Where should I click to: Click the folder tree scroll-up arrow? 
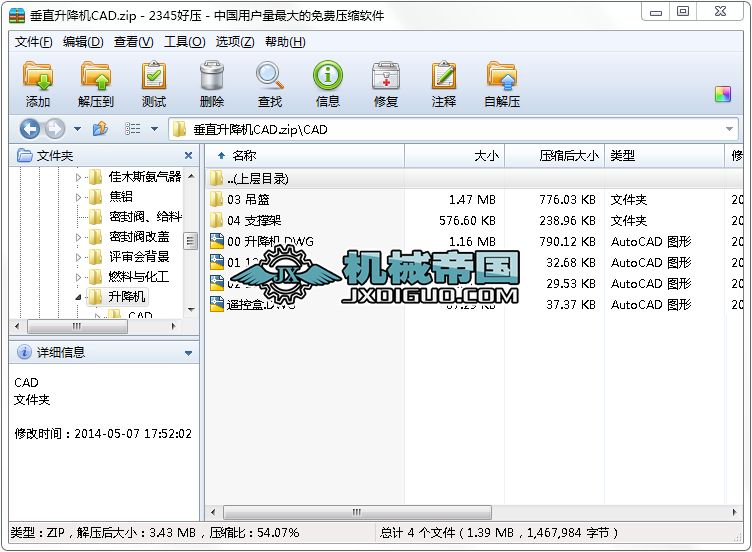pos(191,176)
